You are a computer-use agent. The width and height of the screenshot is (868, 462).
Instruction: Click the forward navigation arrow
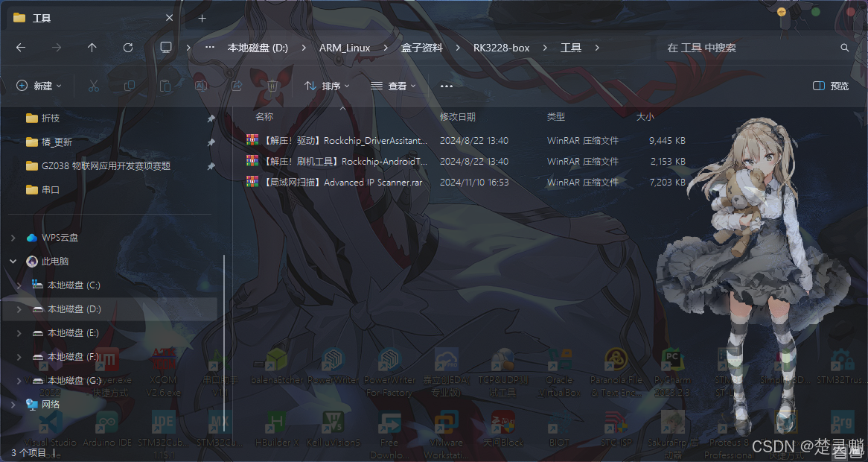click(x=57, y=48)
